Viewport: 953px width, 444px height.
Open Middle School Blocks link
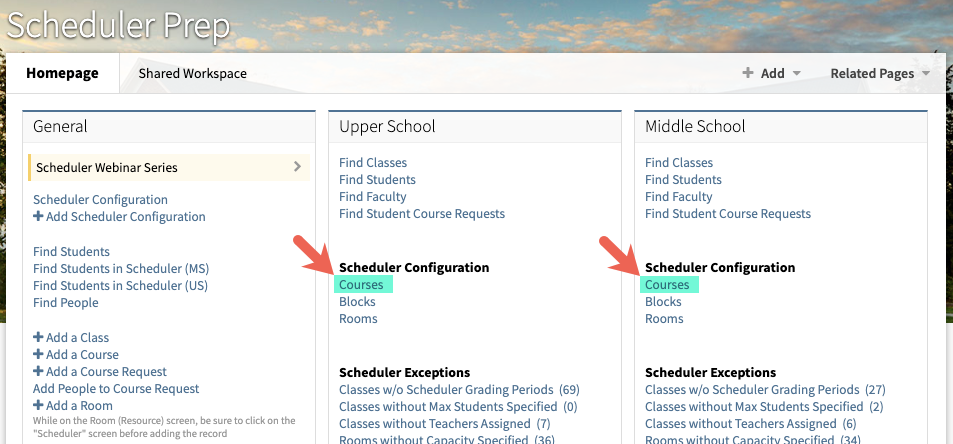(x=663, y=302)
